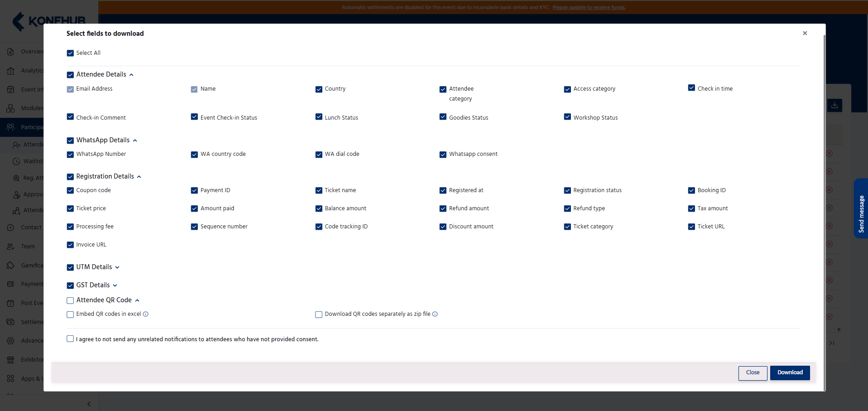Toggle the Access category checkbox

(567, 89)
